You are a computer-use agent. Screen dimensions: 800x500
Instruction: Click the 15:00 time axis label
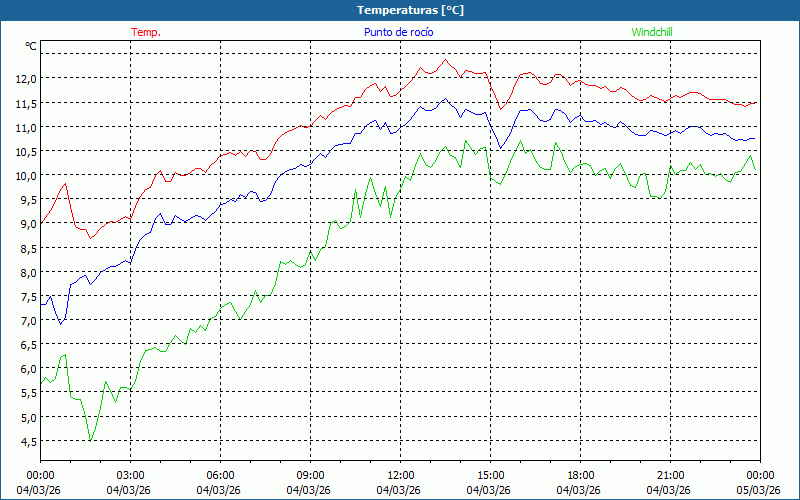[490, 475]
